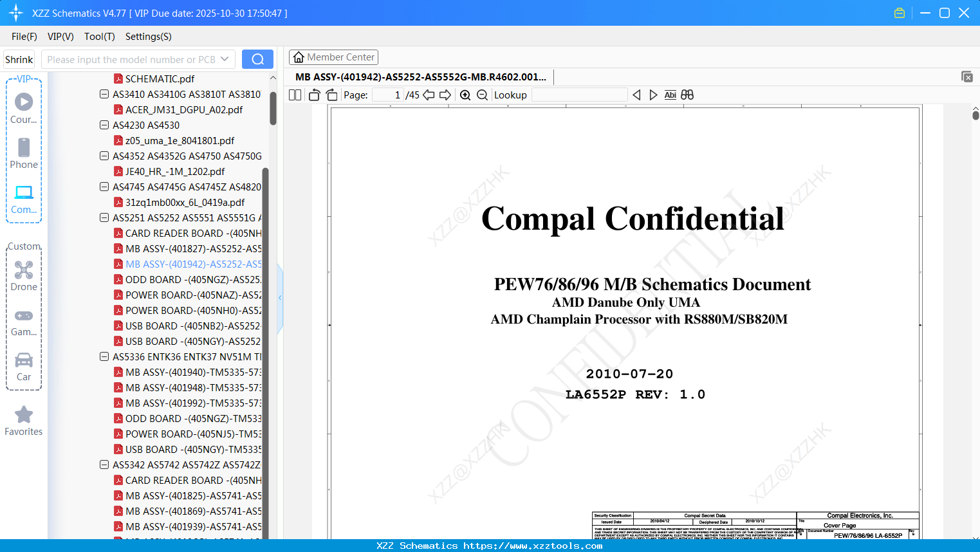Toggle the Abi whole-word match option
Viewport: 980px width, 552px height.
tap(670, 95)
